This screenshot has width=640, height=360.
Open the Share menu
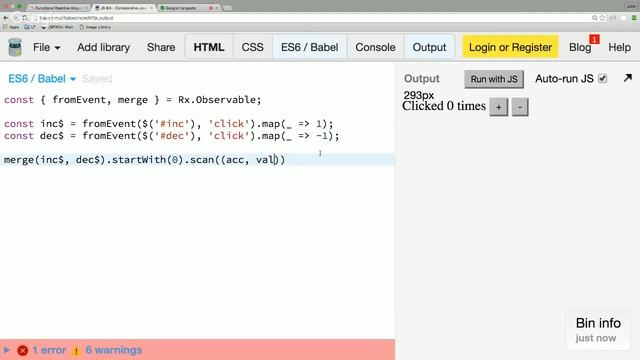[161, 47]
